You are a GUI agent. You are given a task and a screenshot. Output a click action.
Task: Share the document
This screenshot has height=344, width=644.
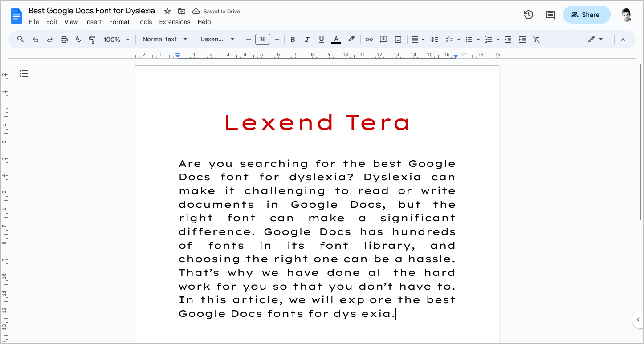587,15
